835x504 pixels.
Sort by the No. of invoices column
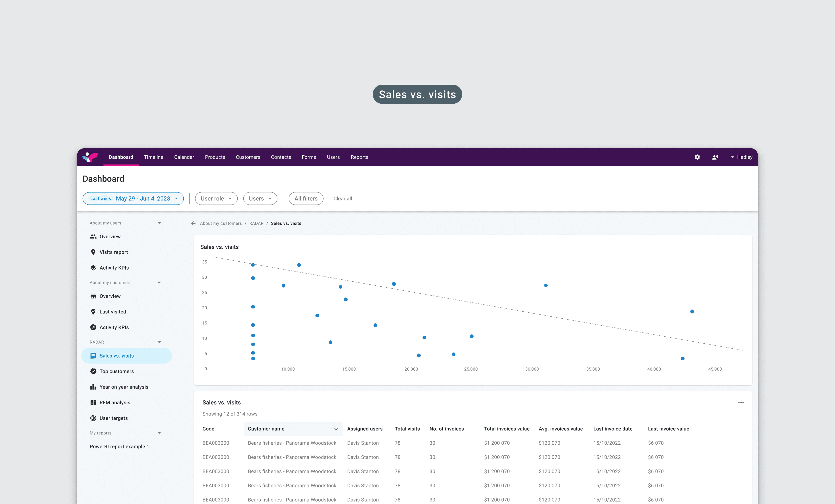pyautogui.click(x=446, y=429)
